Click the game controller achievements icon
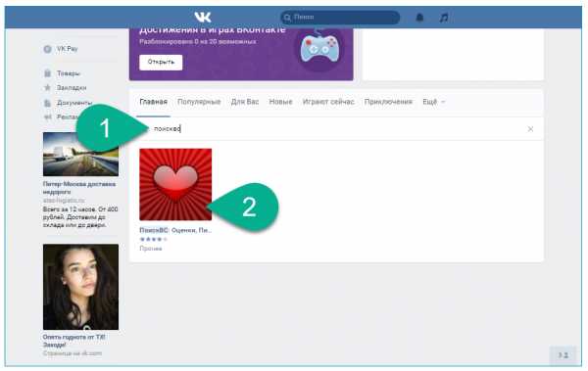The image size is (588, 371). coord(319,48)
